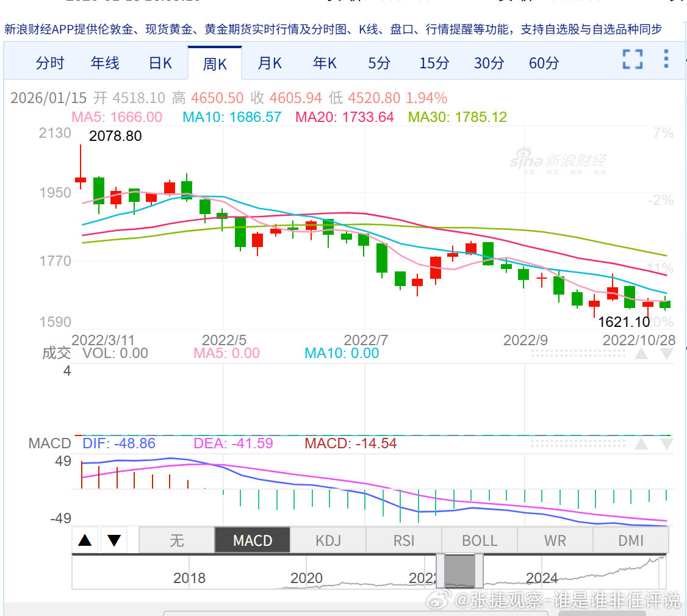The height and width of the screenshot is (616, 687).
Task: Choose the DMI indicator
Action: (631, 540)
